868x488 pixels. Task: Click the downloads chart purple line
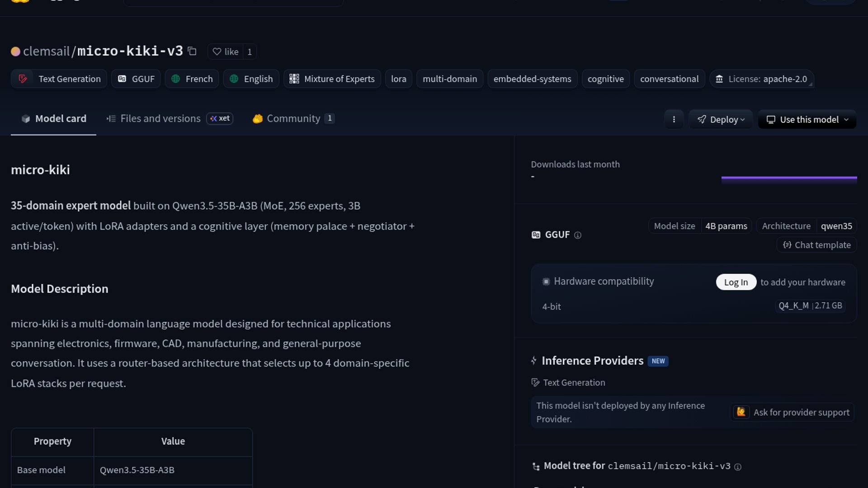pos(789,178)
